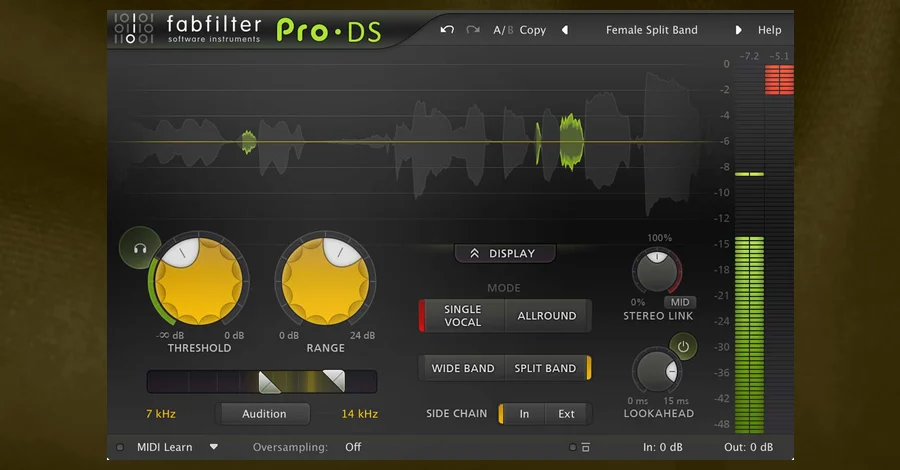Click the FabFilter logo icon

coord(133,28)
